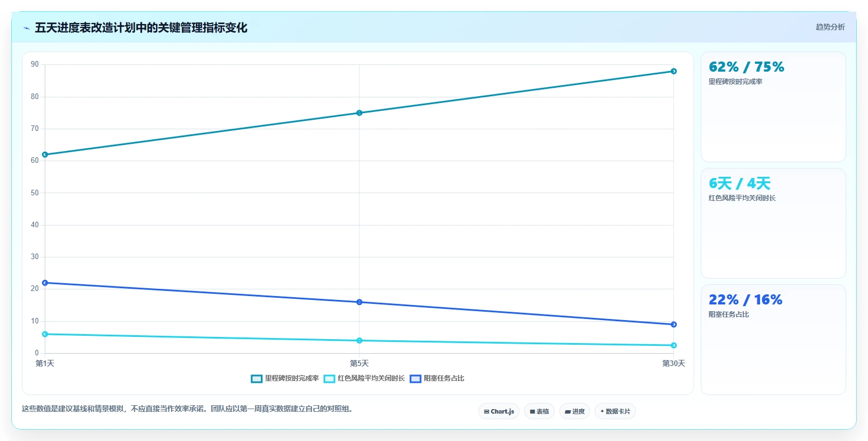Toggle the 里程碑按时完成率 legend swatch

click(x=257, y=379)
